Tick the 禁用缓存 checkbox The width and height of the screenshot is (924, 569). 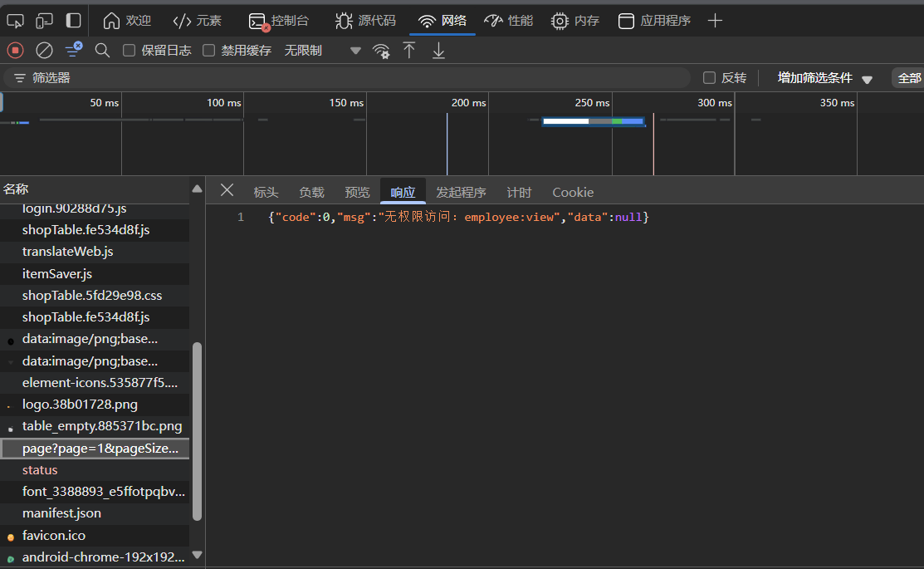pos(209,51)
